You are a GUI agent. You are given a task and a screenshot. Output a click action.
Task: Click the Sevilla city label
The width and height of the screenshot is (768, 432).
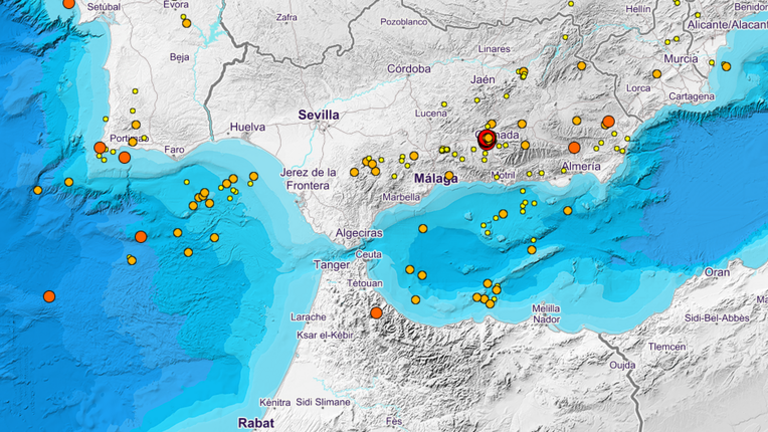tap(319, 116)
